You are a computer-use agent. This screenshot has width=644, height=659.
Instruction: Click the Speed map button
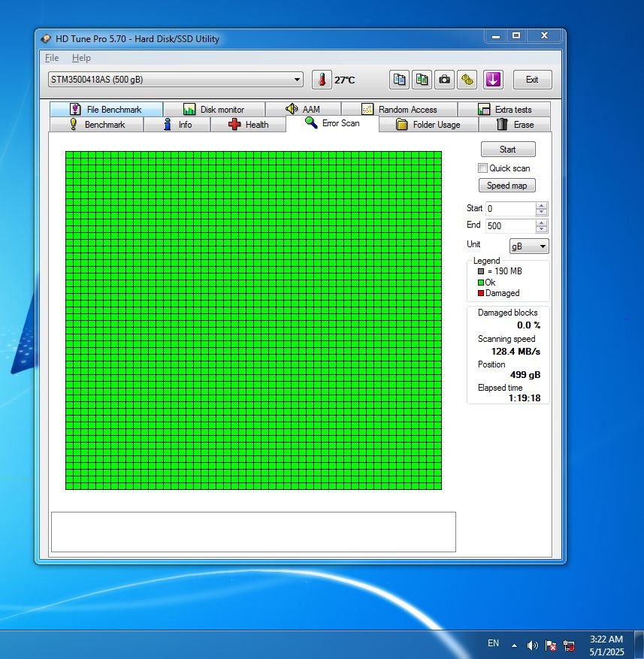coord(507,186)
